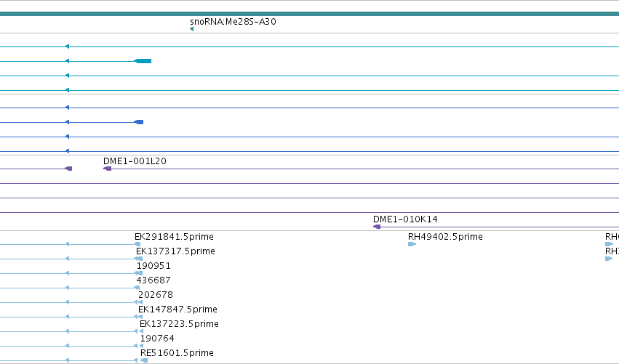Select the 190951 light-blue arrow glyph
This screenshot has height=364, width=619.
pyautogui.click(x=138, y=273)
